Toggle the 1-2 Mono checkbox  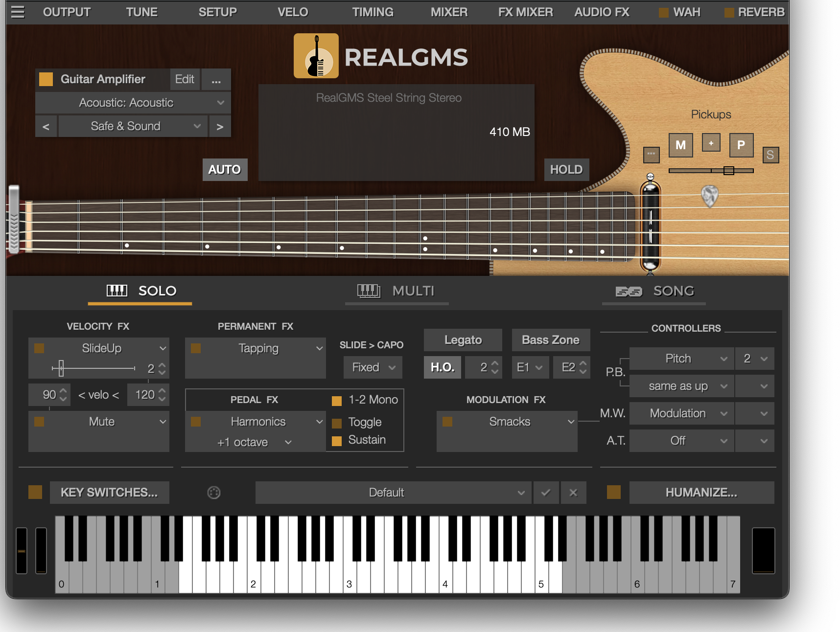coord(337,401)
